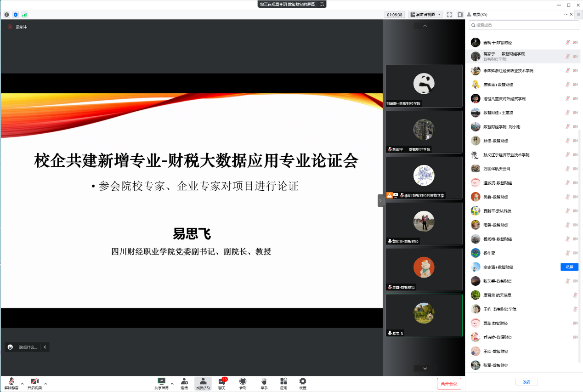Viewport: 583px width, 392px height.
Task: Expand audio options arrow beside 解除静音
Action: coord(22,383)
